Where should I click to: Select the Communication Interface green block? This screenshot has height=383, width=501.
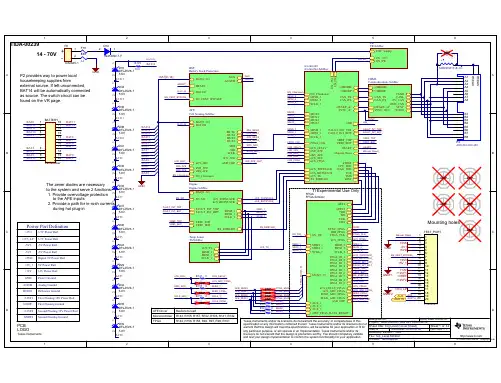[x=390, y=101]
